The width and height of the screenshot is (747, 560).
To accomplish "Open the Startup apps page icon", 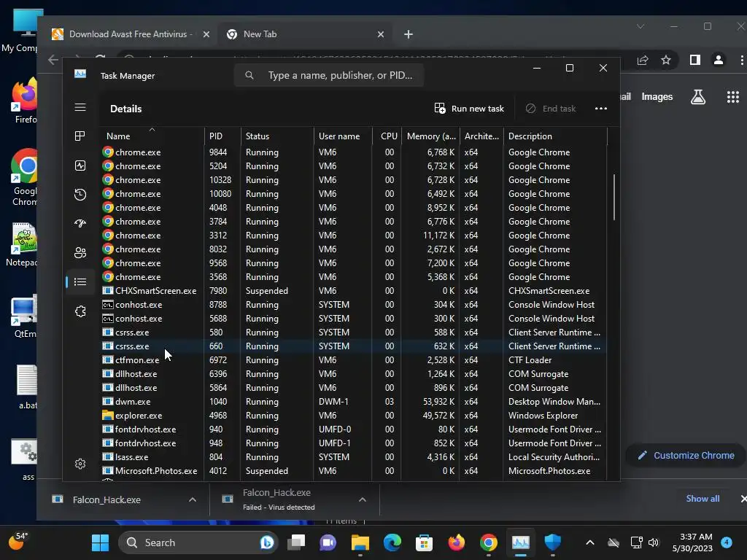I will (x=80, y=223).
